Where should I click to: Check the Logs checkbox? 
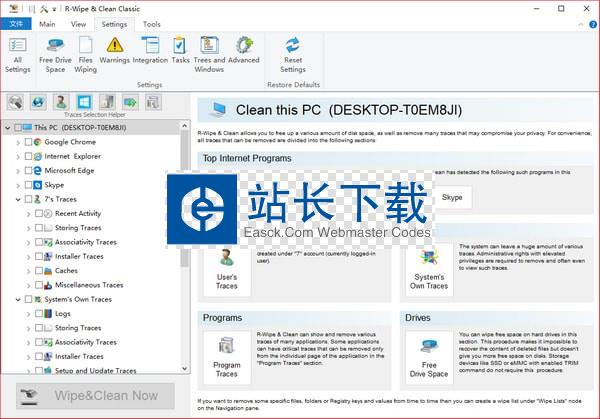pos(39,313)
